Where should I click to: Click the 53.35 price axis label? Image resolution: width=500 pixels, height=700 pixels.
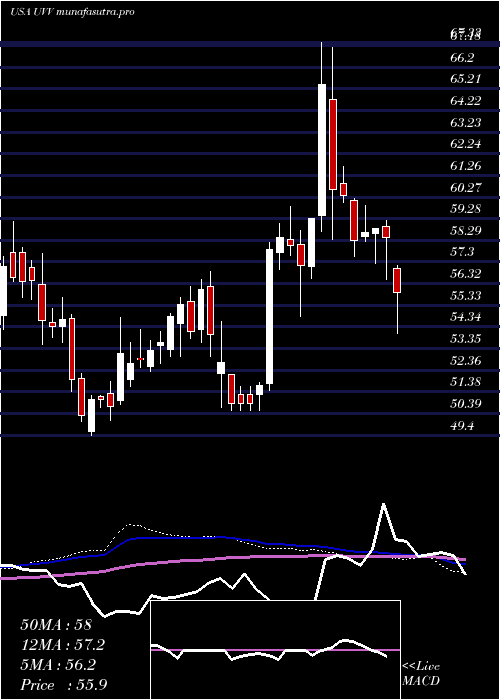point(466,339)
